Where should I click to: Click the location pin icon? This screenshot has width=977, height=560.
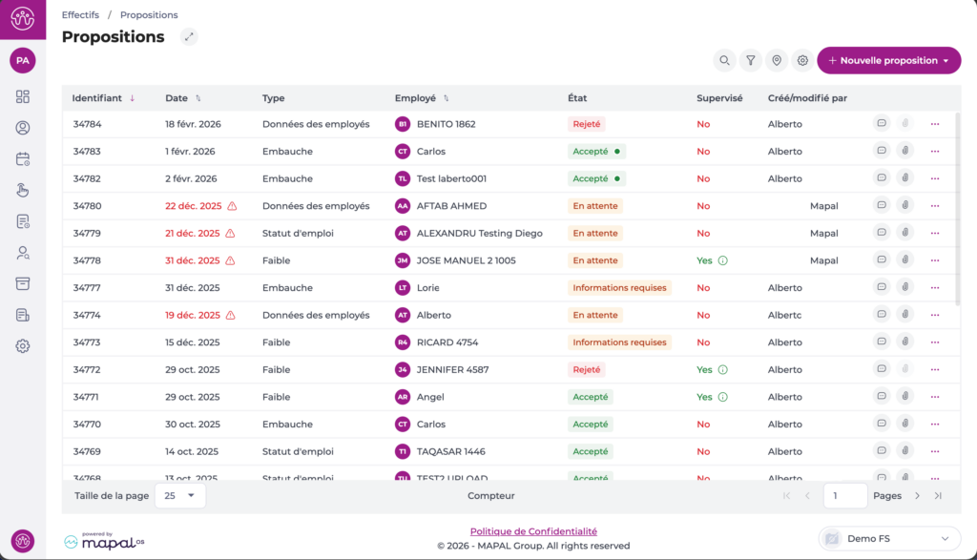777,61
